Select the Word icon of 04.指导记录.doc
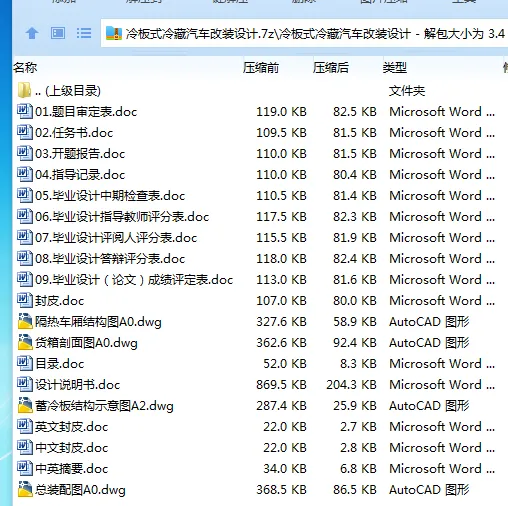The width and height of the screenshot is (508, 506). click(25, 174)
